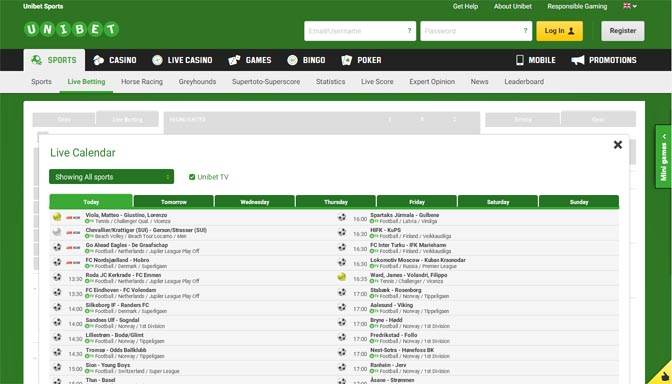Open the Casino section chips icon
The image size is (672, 384).
tap(99, 60)
